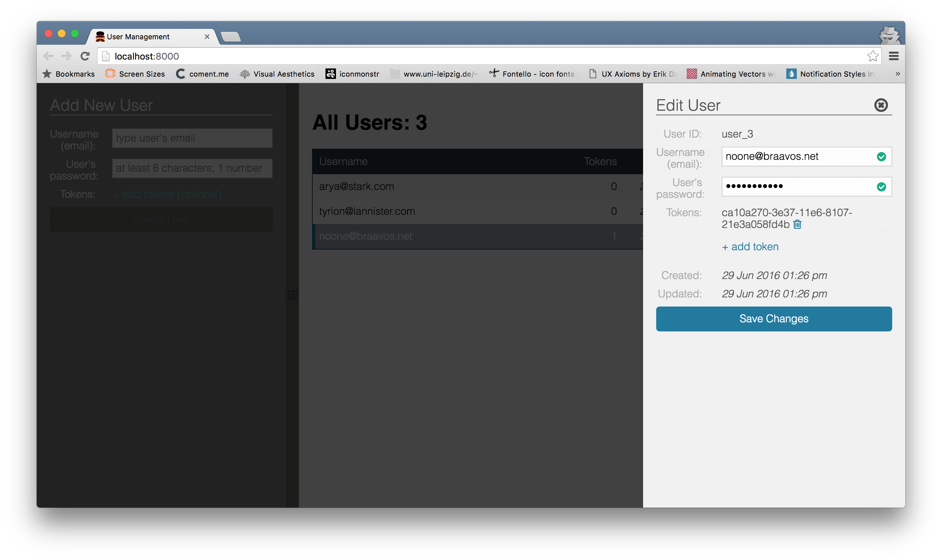Click the add token link
Viewport: 942px width, 560px height.
pos(750,246)
